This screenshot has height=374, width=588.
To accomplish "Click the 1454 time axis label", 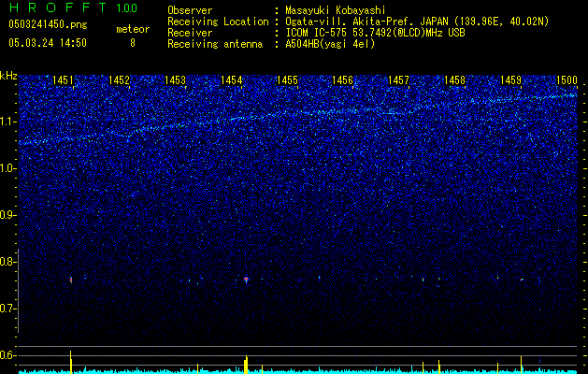I will click(232, 79).
